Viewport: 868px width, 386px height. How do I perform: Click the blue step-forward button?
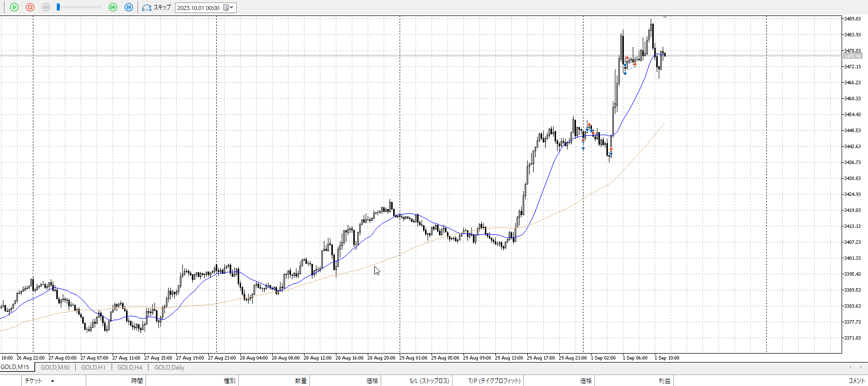(x=129, y=7)
